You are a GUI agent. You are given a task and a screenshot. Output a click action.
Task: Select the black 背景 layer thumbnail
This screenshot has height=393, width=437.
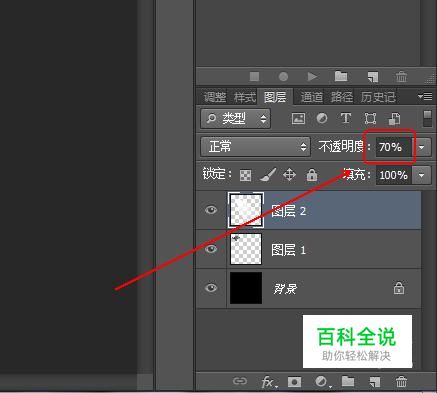coord(246,288)
